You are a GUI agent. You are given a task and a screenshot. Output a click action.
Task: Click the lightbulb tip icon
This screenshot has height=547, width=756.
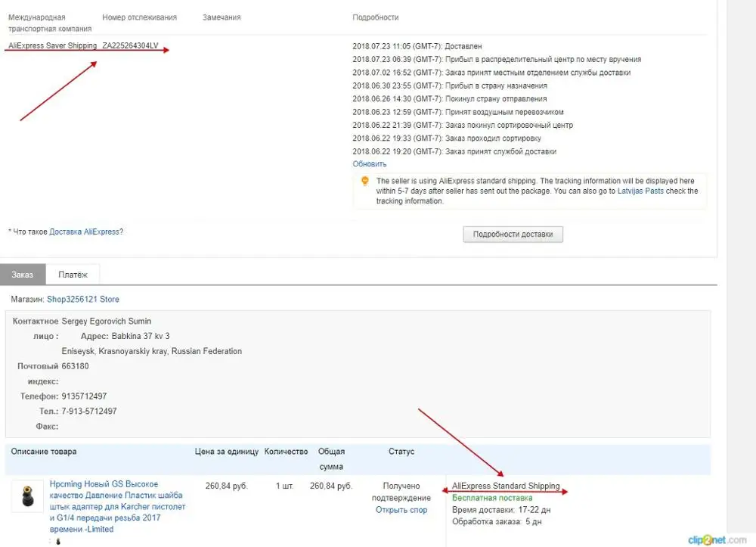[x=365, y=182]
